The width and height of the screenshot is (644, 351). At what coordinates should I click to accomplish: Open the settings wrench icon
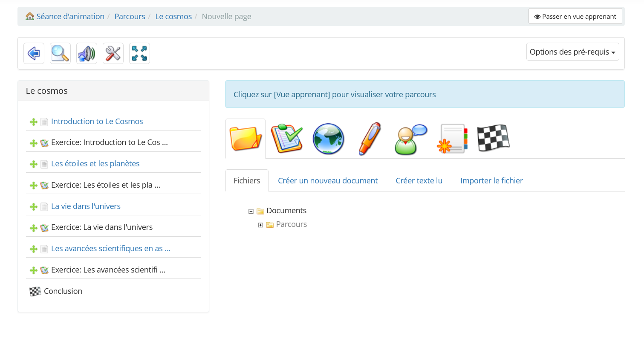tap(113, 53)
